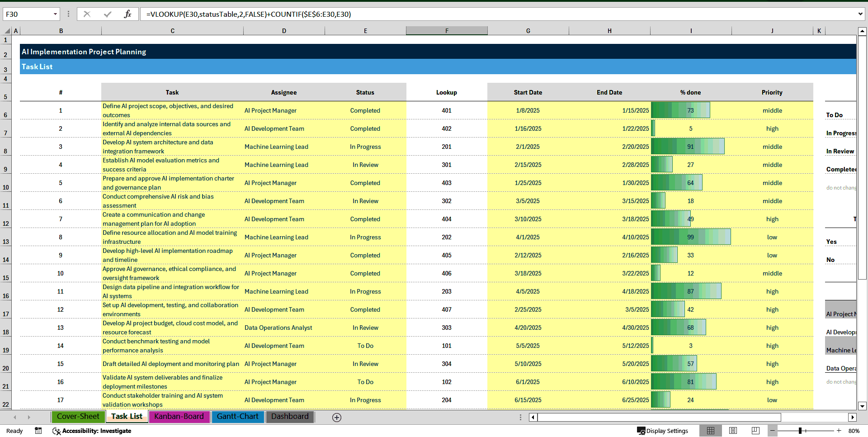This screenshot has height=437, width=868.
Task: Record a new macro from the status bar
Action: pos(38,431)
